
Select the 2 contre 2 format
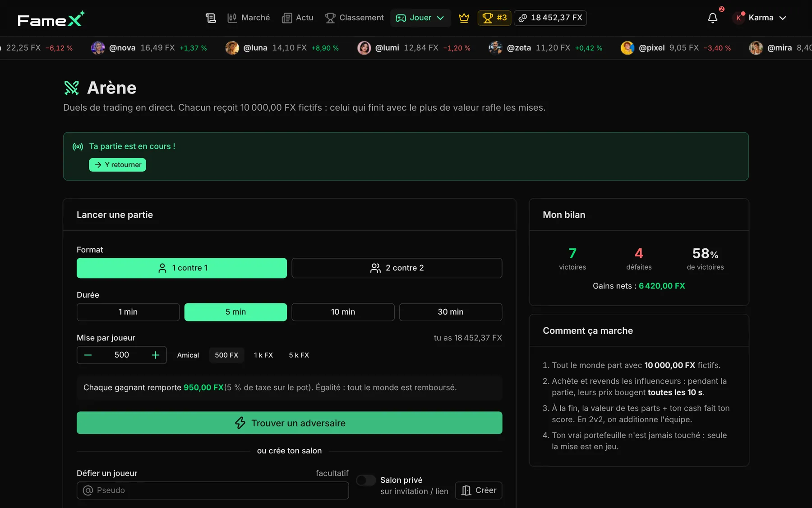click(397, 268)
